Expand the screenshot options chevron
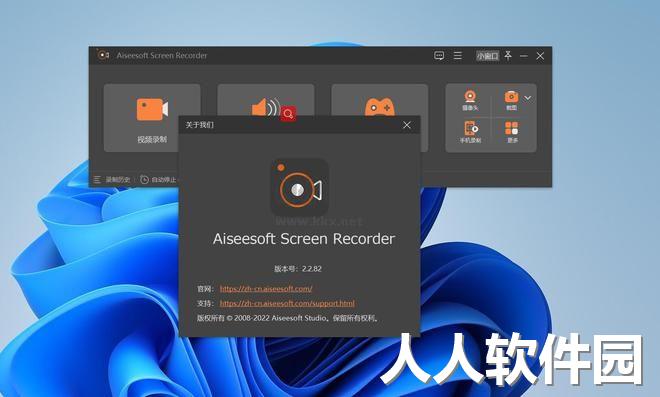Viewport: 660px width, 397px height. [528, 98]
